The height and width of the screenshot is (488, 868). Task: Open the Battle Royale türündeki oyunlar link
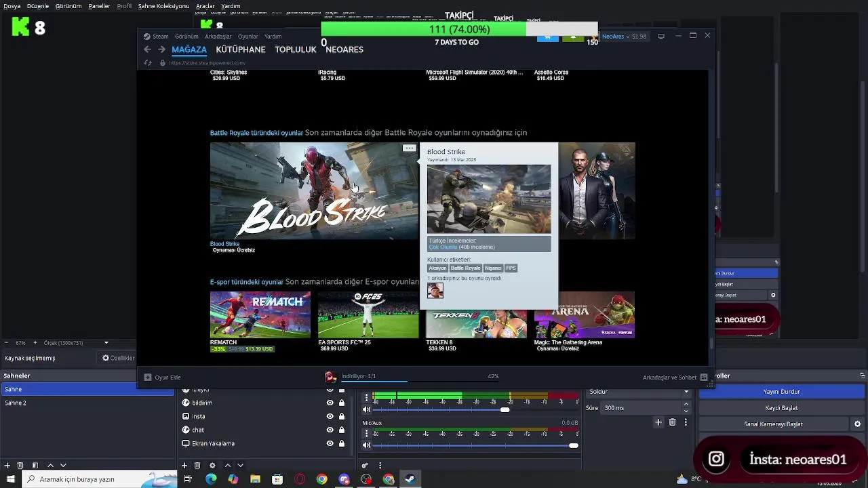coord(256,133)
